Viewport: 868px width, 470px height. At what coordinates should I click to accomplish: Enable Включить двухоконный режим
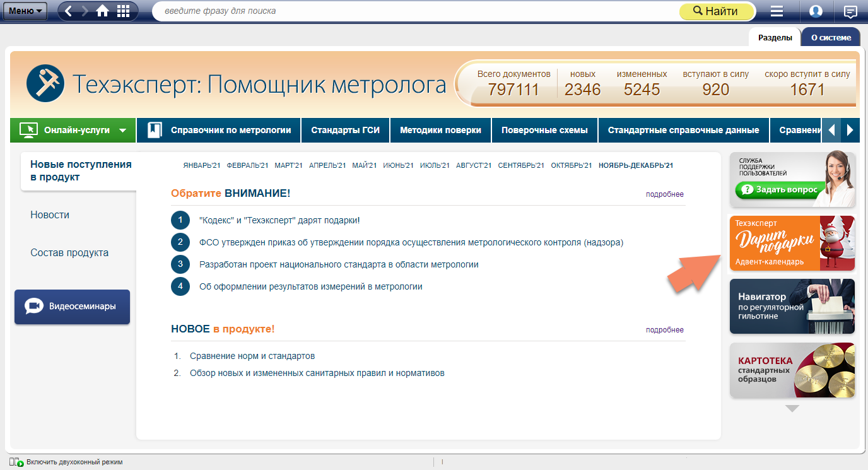[x=66, y=462]
